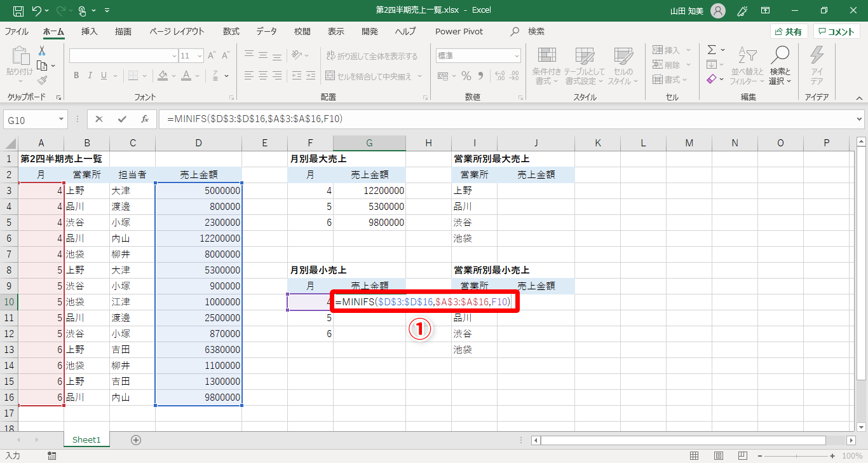This screenshot has width=868, height=463.
Task: Click the Orientation text-angle icon
Action: point(297,55)
